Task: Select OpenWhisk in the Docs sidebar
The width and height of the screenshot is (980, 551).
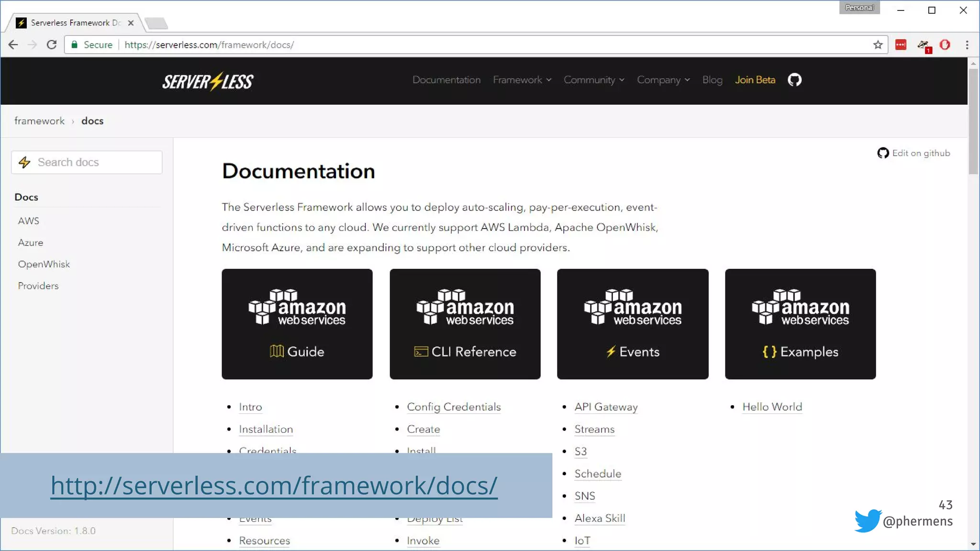Action: click(44, 264)
